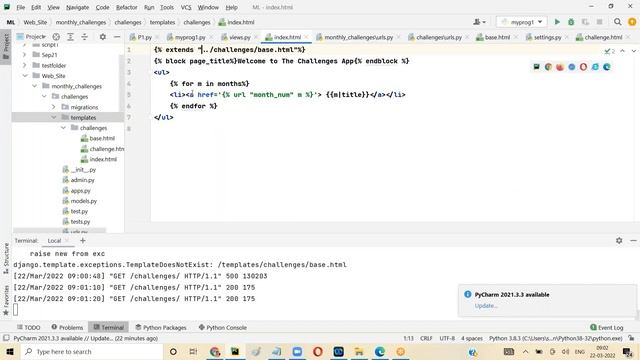Collapse the templates folder arrow
Image resolution: width=640 pixels, height=360 pixels.
tap(53, 118)
